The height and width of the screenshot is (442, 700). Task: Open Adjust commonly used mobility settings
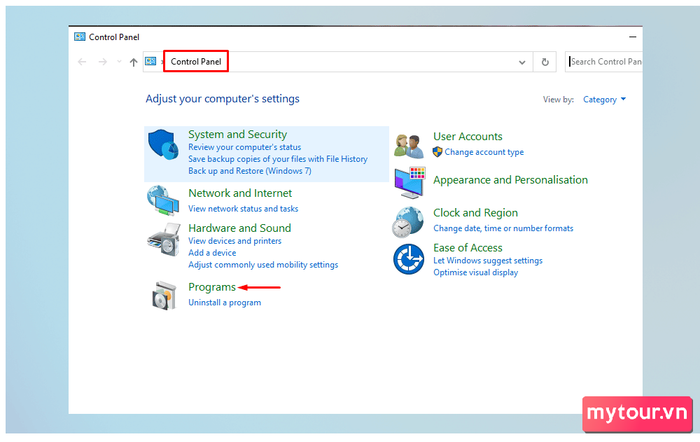pos(263,265)
